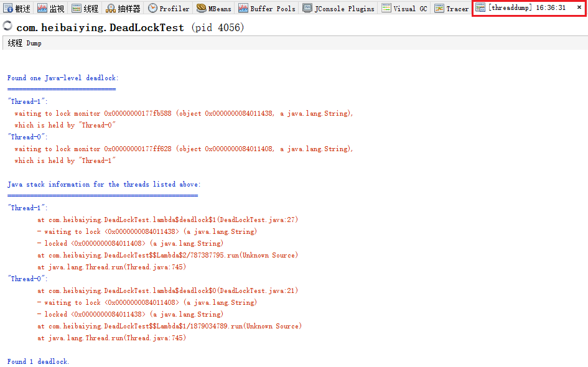Click the thread dump icon on threaddump tab
The width and height of the screenshot is (588, 367).
tap(481, 8)
